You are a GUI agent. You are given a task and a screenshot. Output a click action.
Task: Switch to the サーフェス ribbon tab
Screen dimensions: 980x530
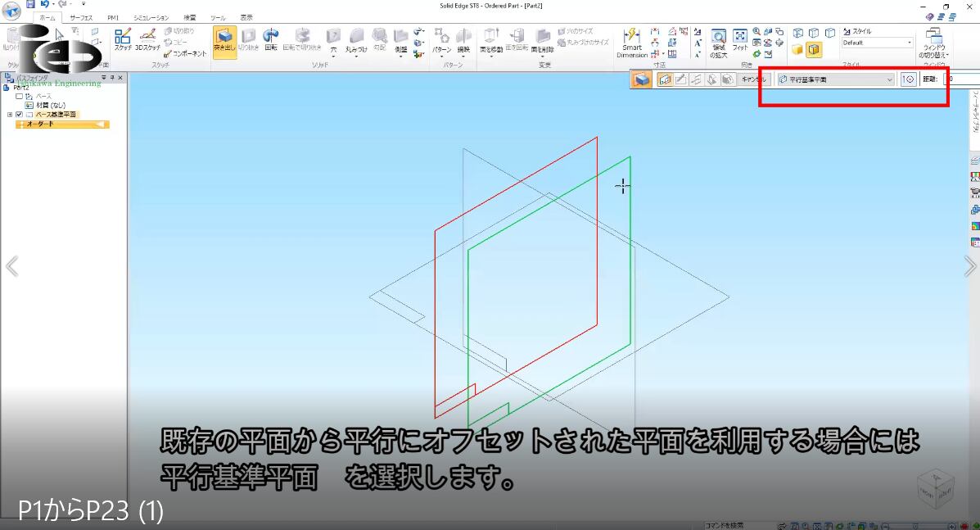coord(81,17)
